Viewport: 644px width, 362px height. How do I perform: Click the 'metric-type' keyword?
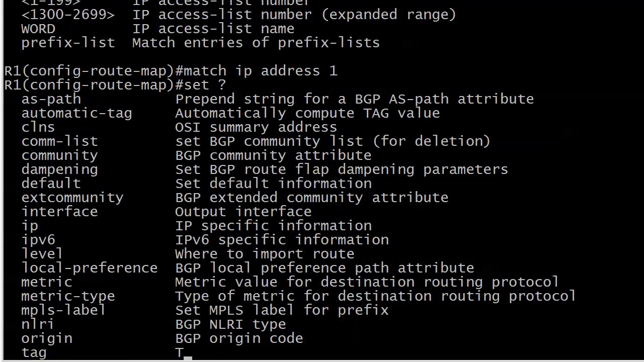(68, 296)
